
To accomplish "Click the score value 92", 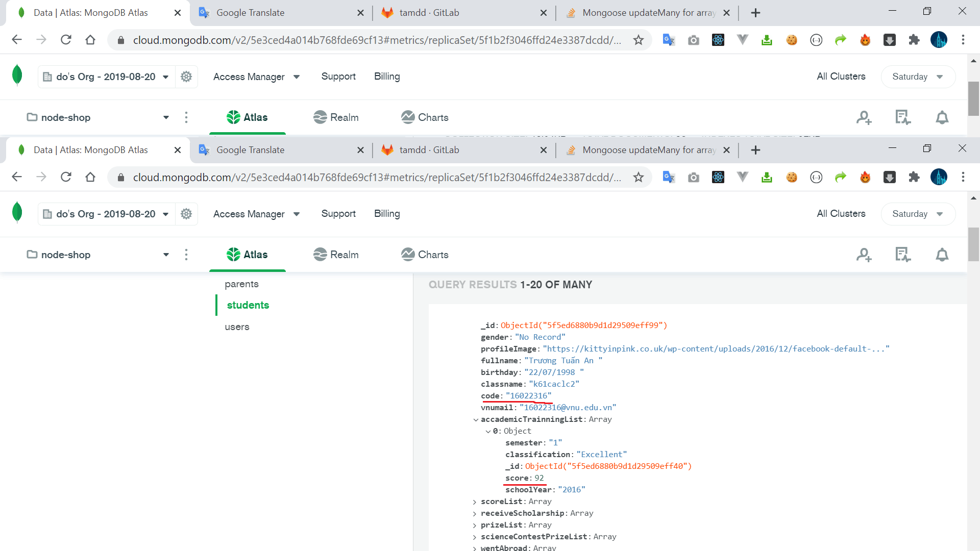I will [539, 478].
